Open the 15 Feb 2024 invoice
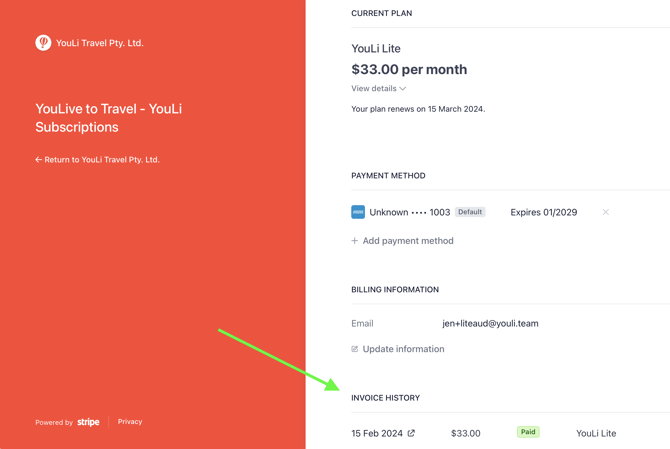 tap(383, 433)
